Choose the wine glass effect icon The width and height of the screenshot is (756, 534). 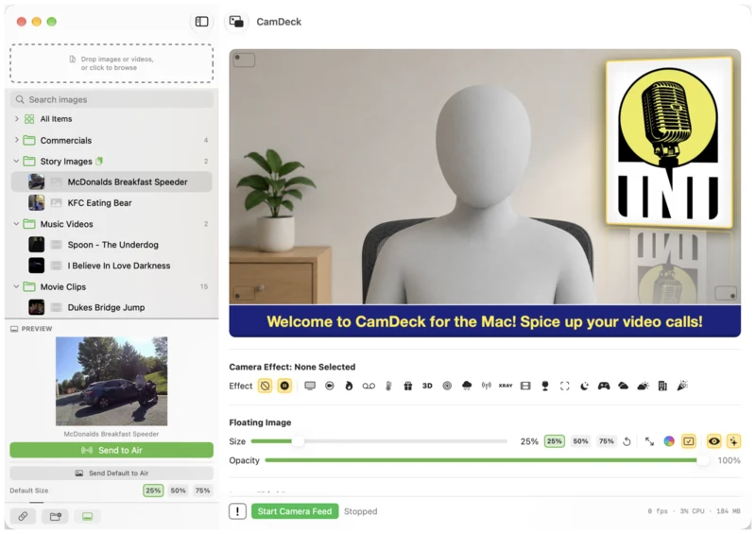pyautogui.click(x=545, y=386)
